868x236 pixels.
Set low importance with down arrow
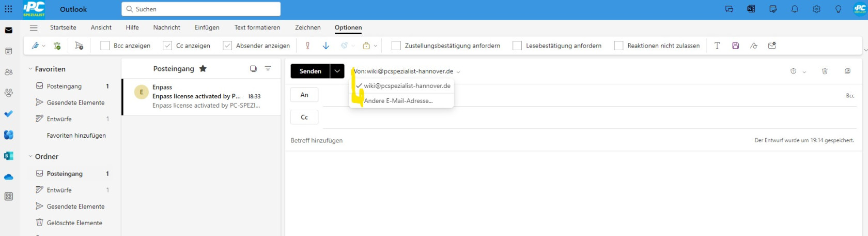326,46
